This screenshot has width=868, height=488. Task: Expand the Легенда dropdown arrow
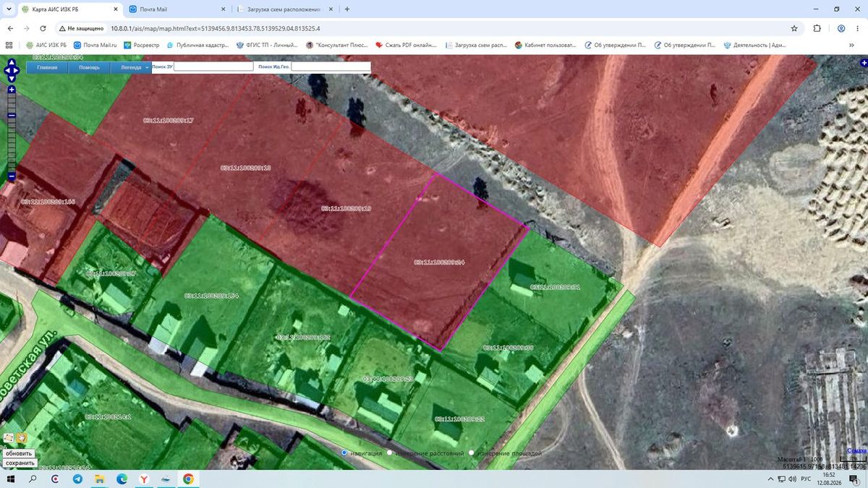(x=148, y=67)
